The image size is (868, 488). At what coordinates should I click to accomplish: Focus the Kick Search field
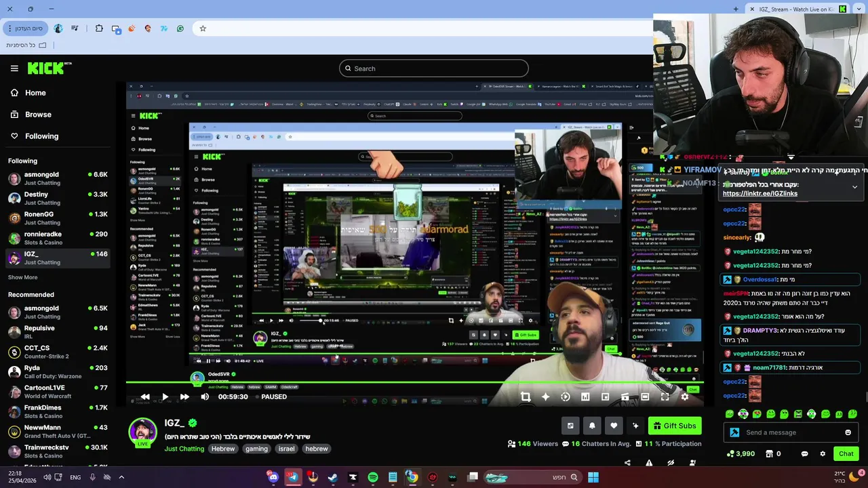point(434,68)
